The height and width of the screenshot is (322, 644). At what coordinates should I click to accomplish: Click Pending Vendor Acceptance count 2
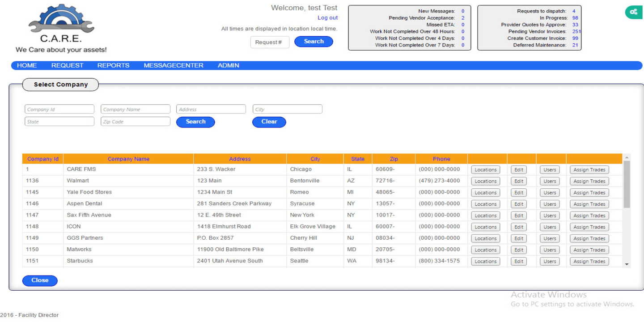coord(463,18)
